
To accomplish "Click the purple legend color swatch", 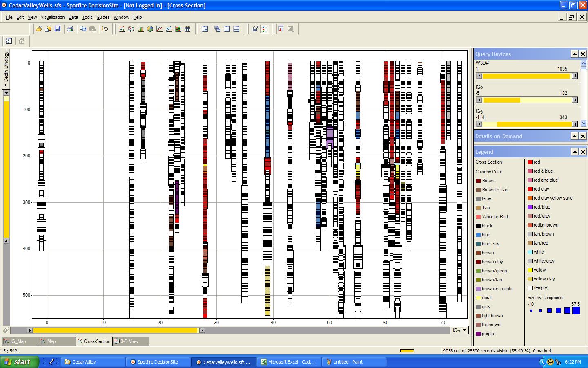I will tap(478, 334).
